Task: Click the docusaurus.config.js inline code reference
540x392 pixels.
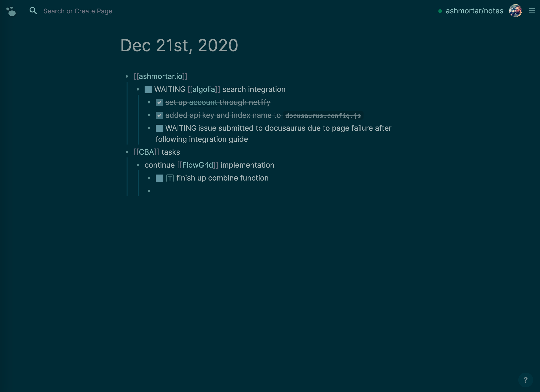Action: (x=323, y=116)
